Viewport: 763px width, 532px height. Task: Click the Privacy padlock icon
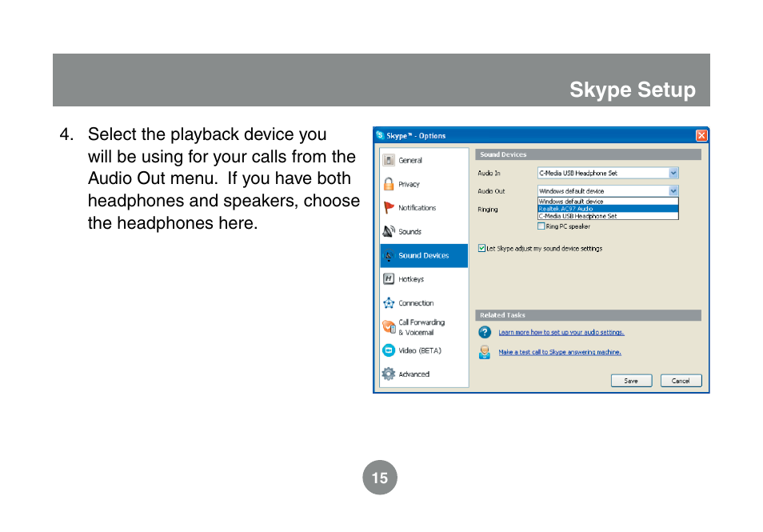389,184
